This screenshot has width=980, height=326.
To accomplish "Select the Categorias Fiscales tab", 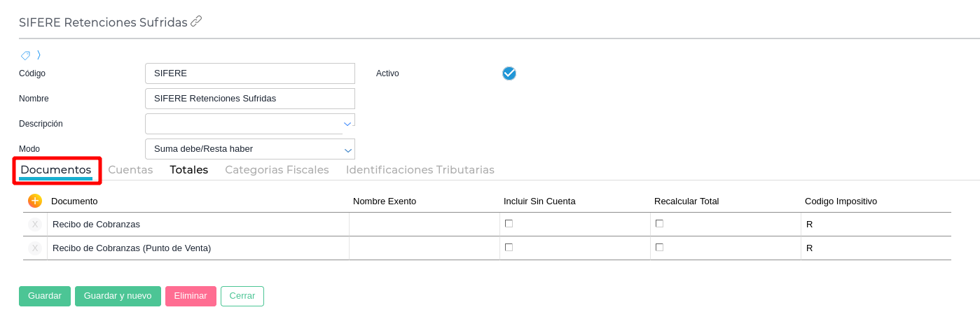I will [277, 170].
